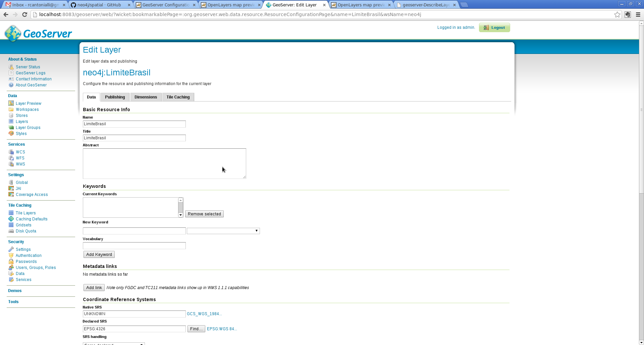Click the Coverage Access icon
The image size is (644, 345).
coord(11,195)
